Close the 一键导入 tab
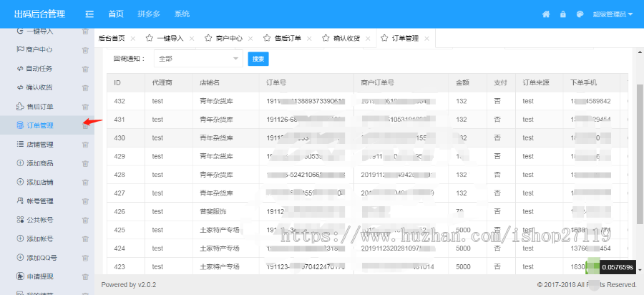 coord(191,39)
